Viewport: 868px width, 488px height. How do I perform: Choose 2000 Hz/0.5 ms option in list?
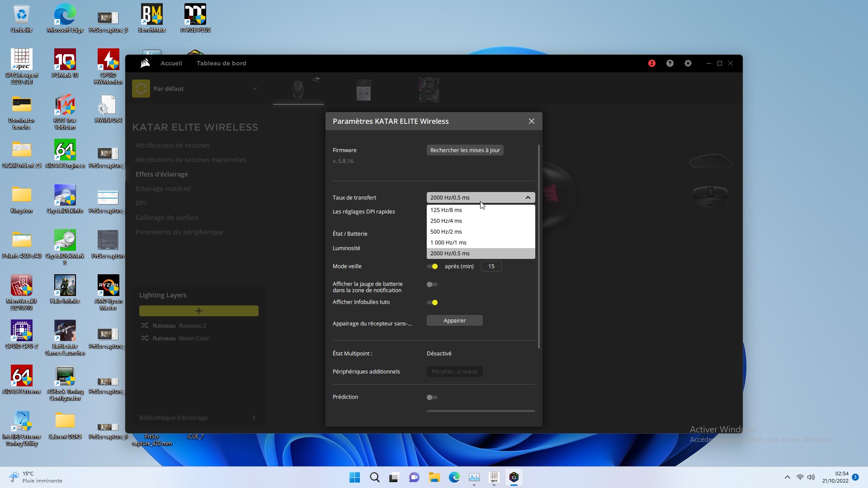481,253
